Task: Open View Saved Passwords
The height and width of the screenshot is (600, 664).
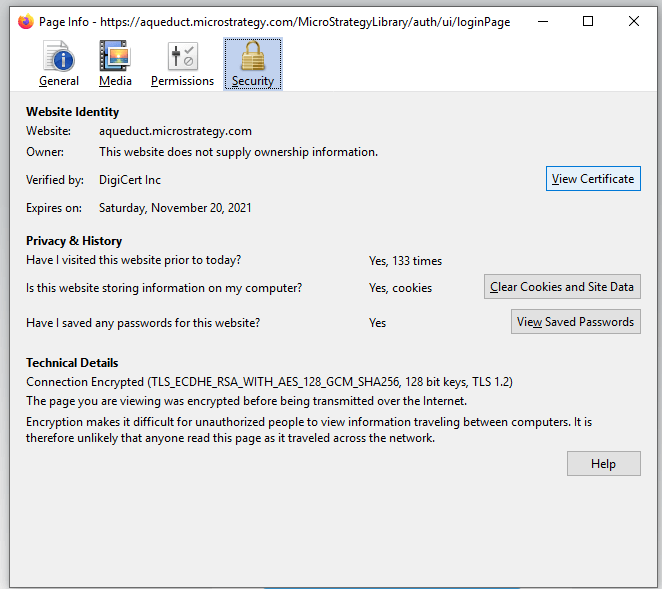Action: pyautogui.click(x=575, y=322)
